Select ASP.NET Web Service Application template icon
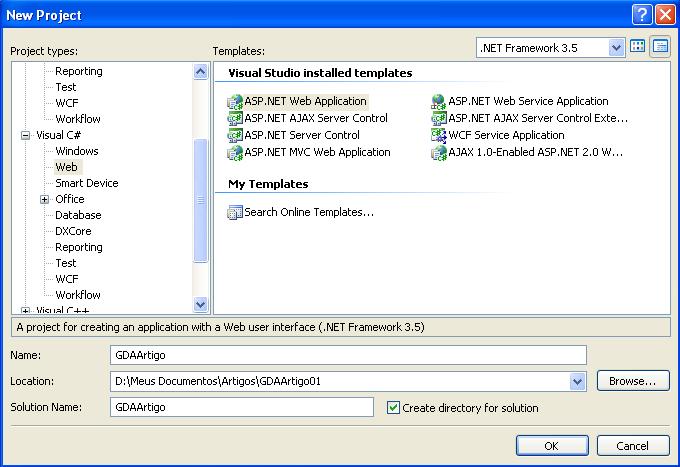The height and width of the screenshot is (467, 680). (x=439, y=102)
